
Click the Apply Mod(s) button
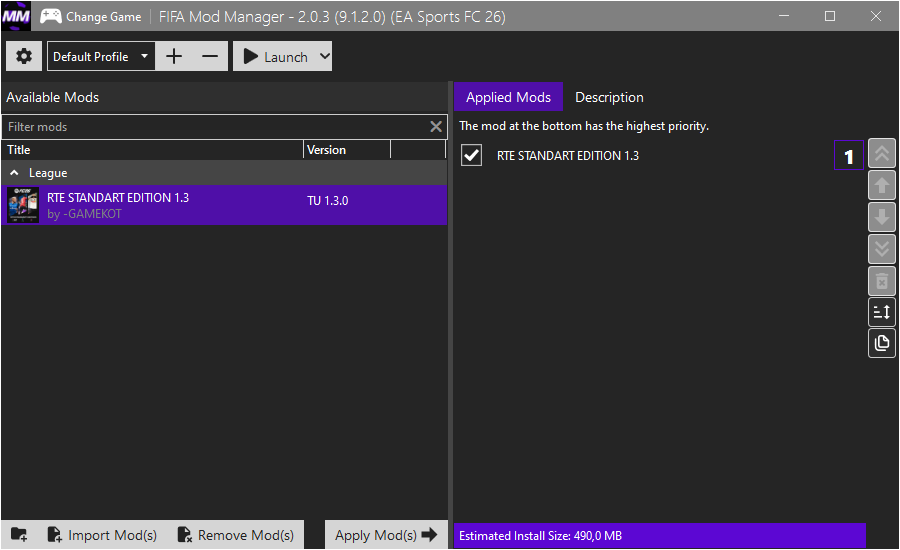pos(385,535)
